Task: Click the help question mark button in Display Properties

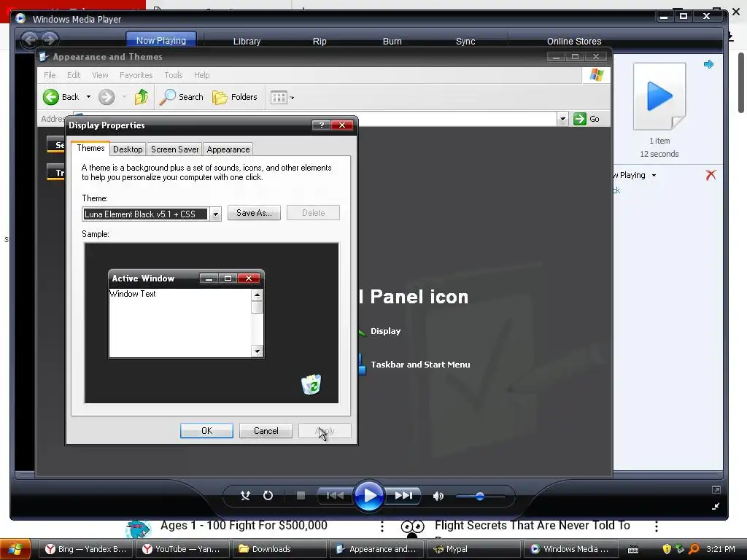Action: (322, 125)
